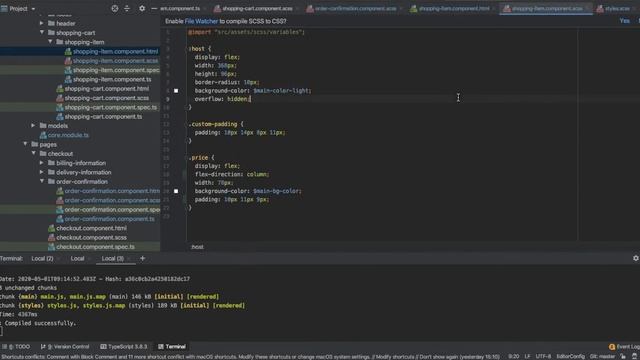Click the locate-in-project target icon
The height and width of the screenshot is (360, 640).
pos(115,8)
